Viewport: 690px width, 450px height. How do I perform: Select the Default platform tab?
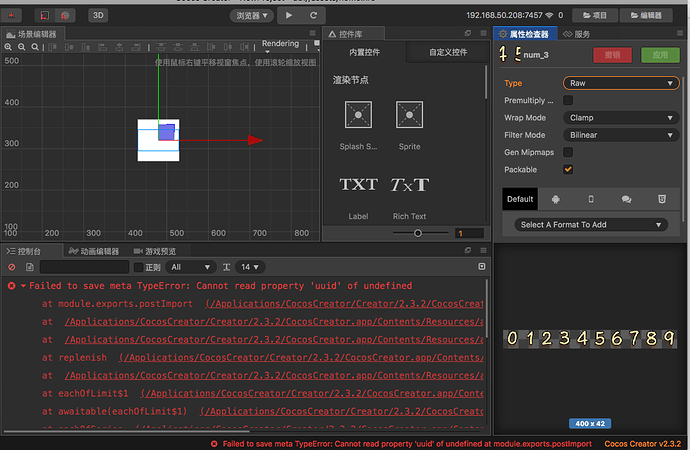520,199
